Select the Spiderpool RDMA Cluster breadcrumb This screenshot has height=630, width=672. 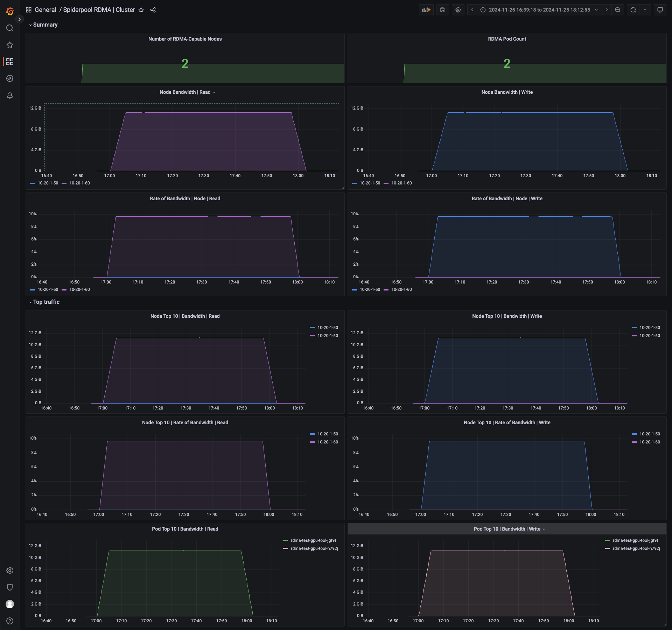click(99, 10)
